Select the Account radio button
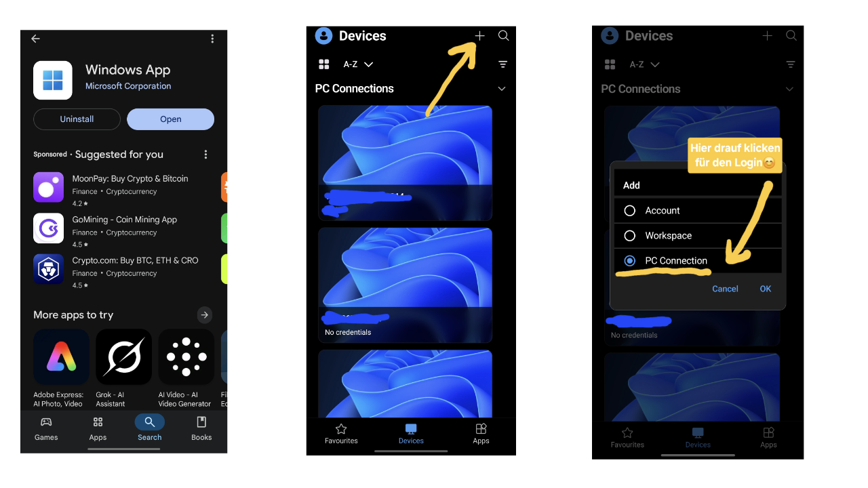Image resolution: width=868 pixels, height=488 pixels. pos(630,211)
